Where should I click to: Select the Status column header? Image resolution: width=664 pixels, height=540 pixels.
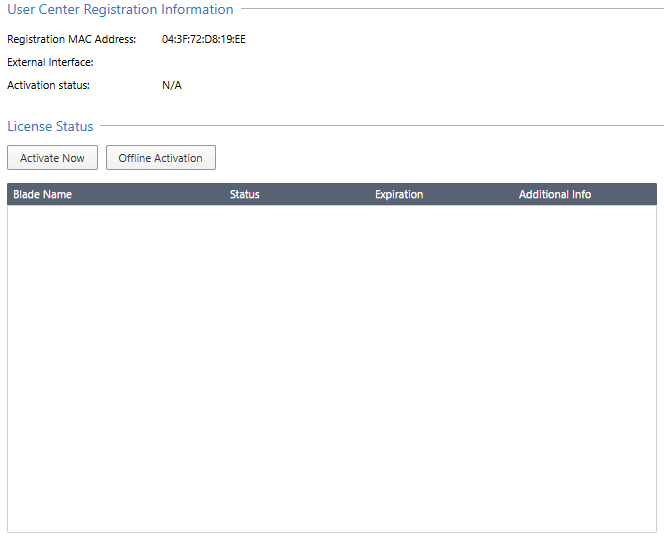click(x=244, y=194)
